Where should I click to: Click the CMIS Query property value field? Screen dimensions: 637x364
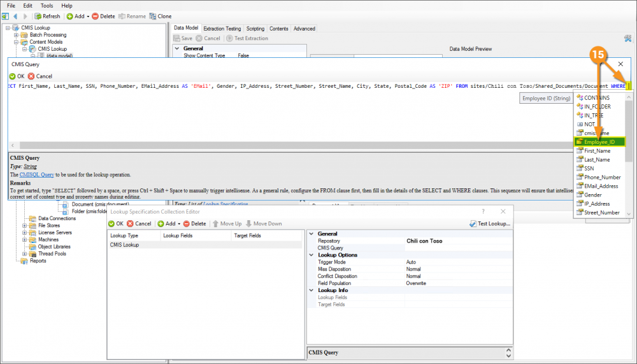click(x=458, y=248)
